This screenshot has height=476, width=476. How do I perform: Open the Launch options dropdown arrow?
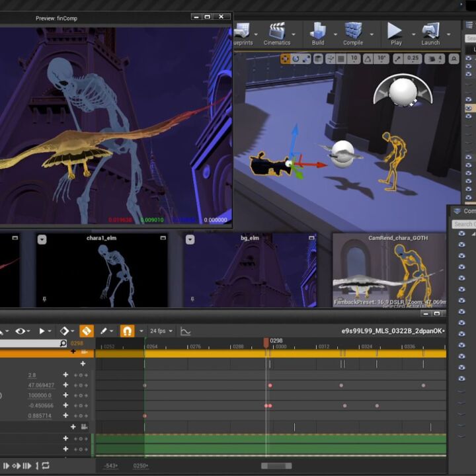coord(449,33)
